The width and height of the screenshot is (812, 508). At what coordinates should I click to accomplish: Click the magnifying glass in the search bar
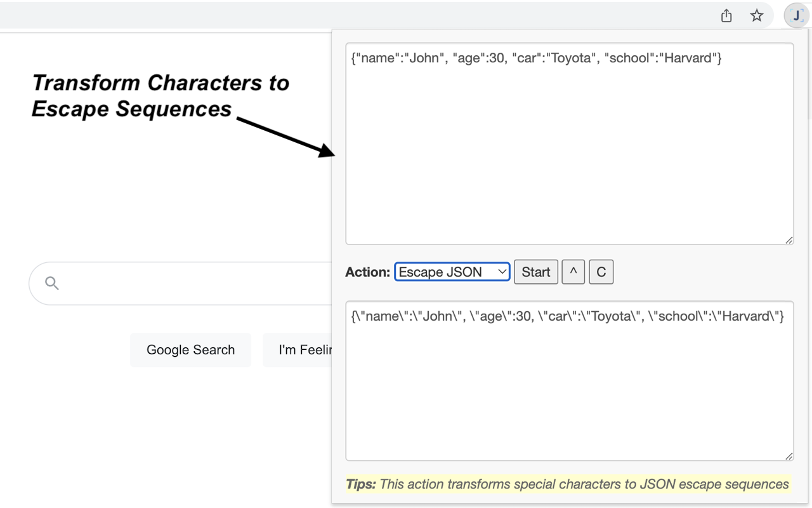[x=51, y=283]
